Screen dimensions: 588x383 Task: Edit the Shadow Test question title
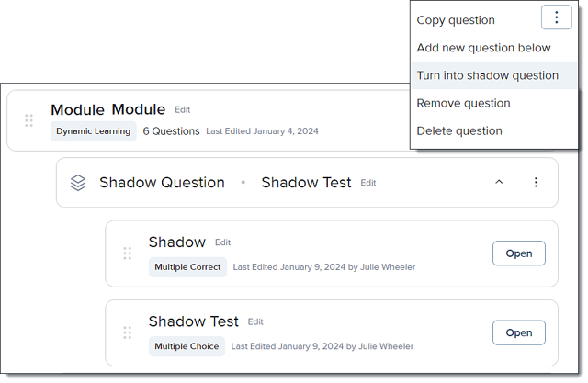tap(255, 321)
